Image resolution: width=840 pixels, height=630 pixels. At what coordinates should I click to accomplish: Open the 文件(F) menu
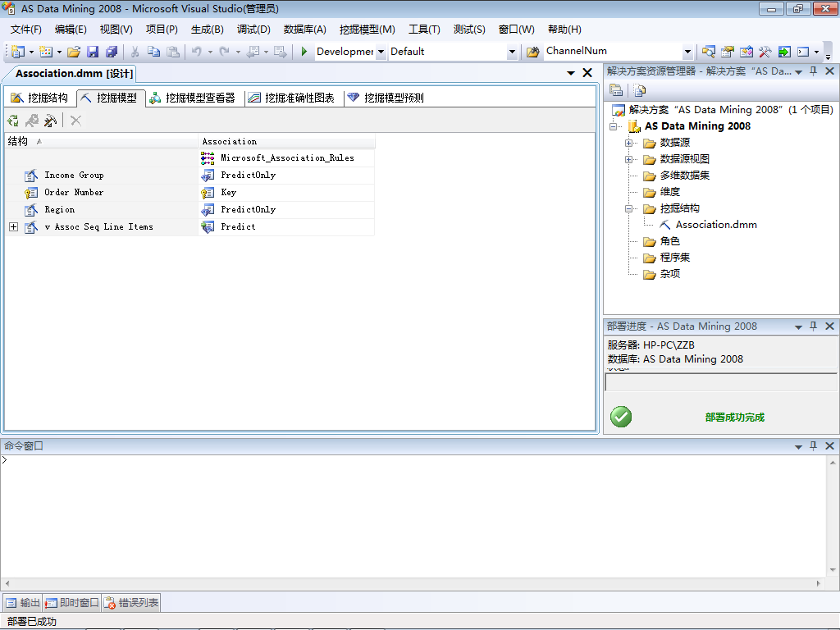coord(25,30)
